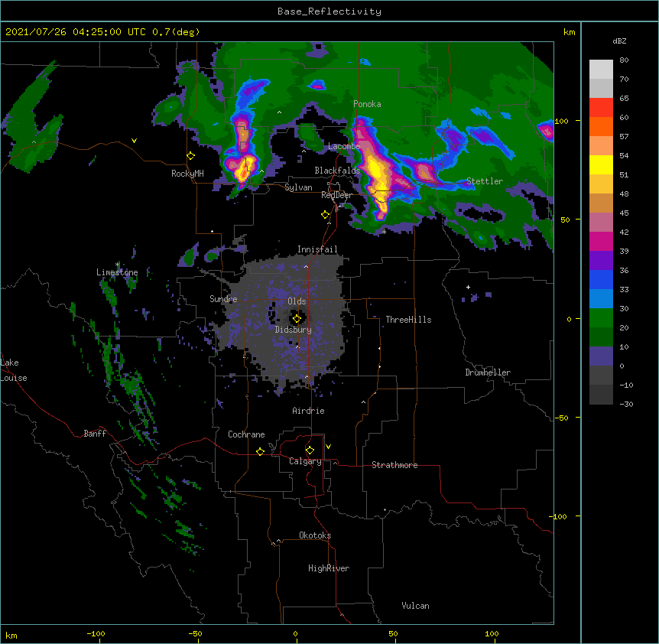659x644 pixels.
Task: Click the 50 tick on the right axis
Action: pyautogui.click(x=565, y=220)
